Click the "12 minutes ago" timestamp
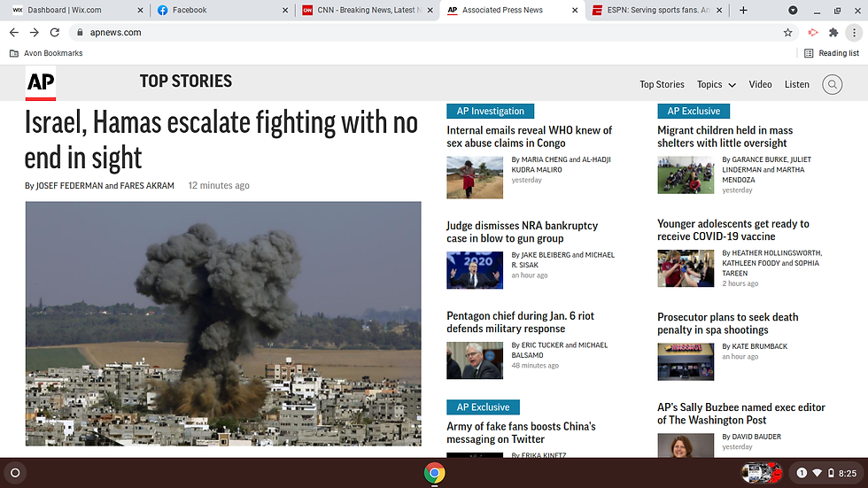This screenshot has height=488, width=868. click(x=219, y=185)
